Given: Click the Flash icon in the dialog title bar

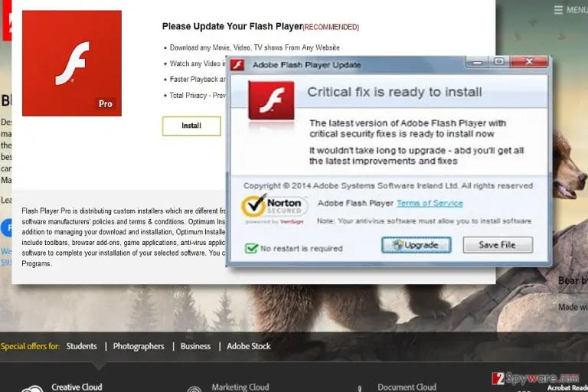Looking at the screenshot, I should [x=237, y=65].
